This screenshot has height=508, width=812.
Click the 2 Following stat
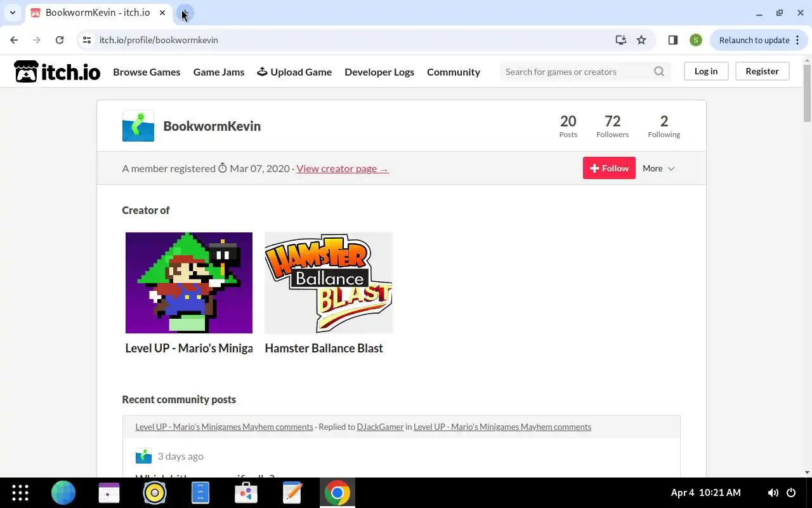(664, 126)
